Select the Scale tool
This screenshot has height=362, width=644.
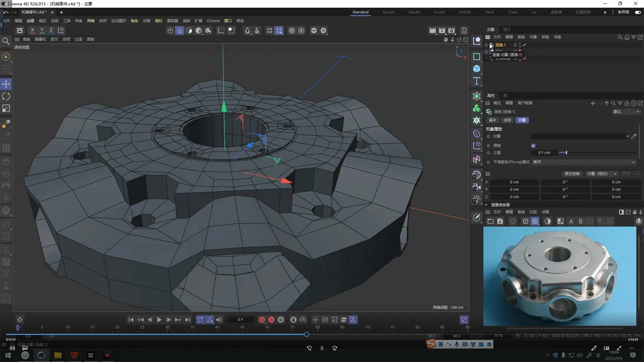6,109
